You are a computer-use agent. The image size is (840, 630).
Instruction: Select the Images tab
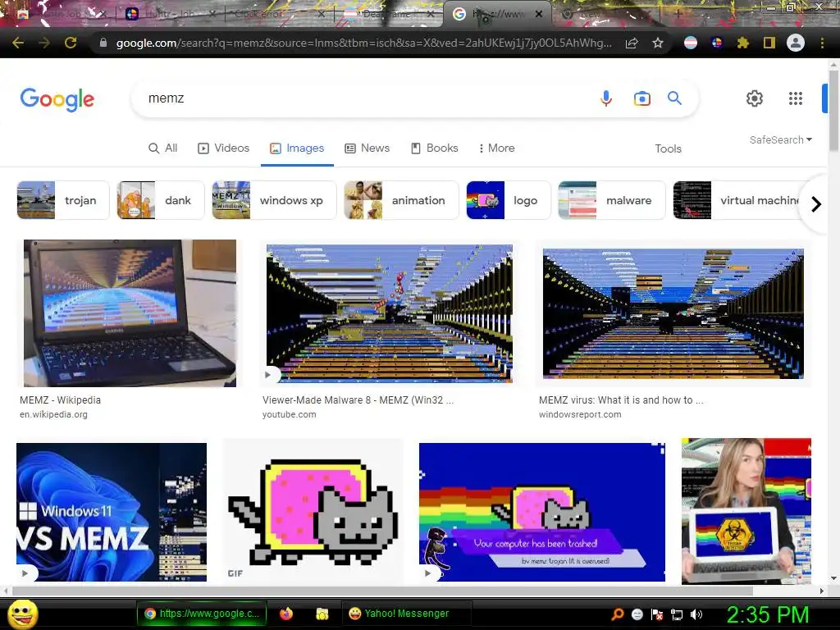point(297,148)
